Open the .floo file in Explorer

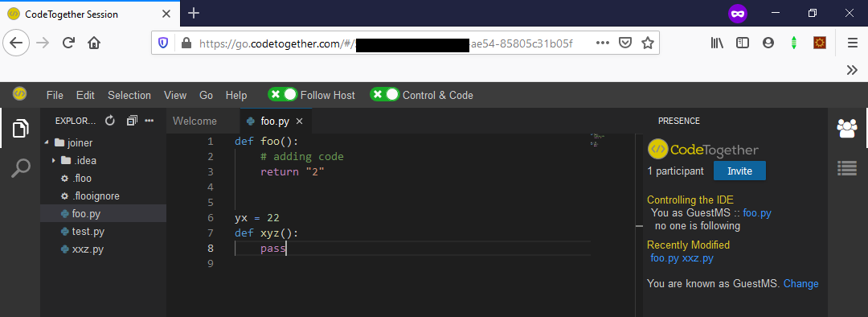103,178
